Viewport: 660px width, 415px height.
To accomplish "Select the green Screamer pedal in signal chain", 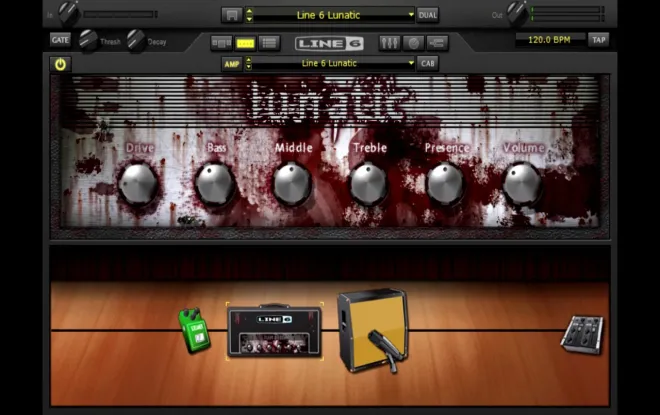I will click(x=194, y=330).
